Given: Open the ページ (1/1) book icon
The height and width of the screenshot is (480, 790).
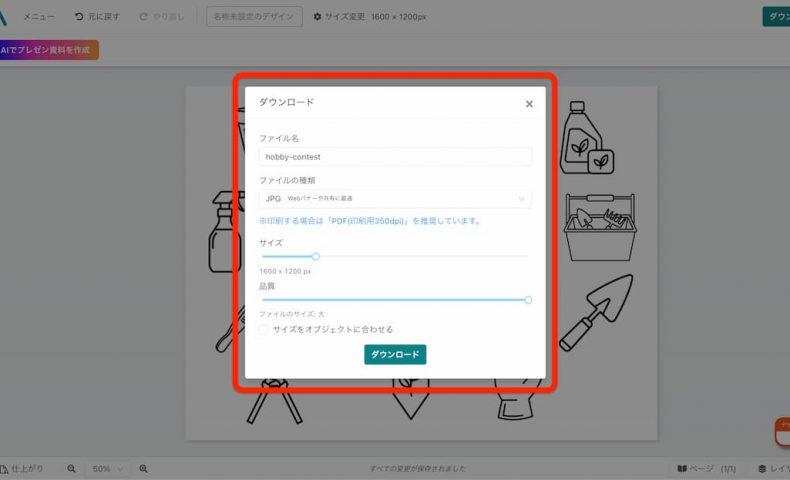Looking at the screenshot, I should [682, 468].
